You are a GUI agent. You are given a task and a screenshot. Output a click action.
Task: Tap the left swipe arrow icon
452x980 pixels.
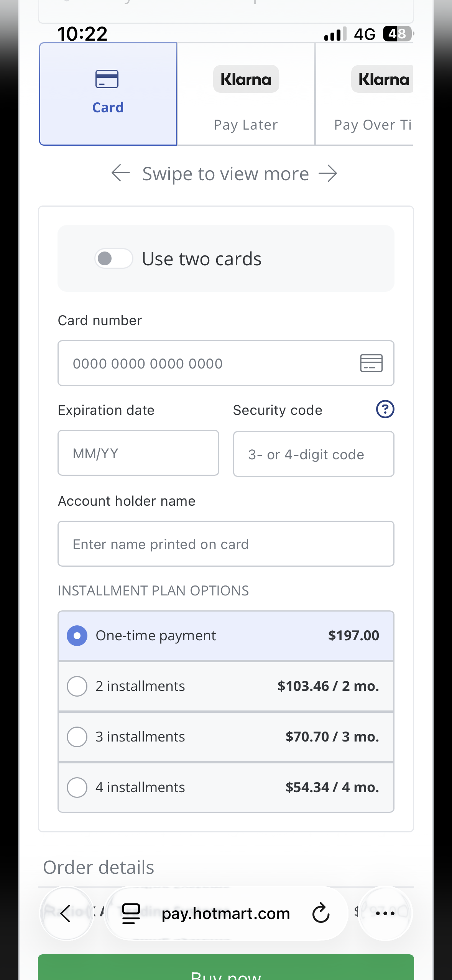[x=121, y=173]
